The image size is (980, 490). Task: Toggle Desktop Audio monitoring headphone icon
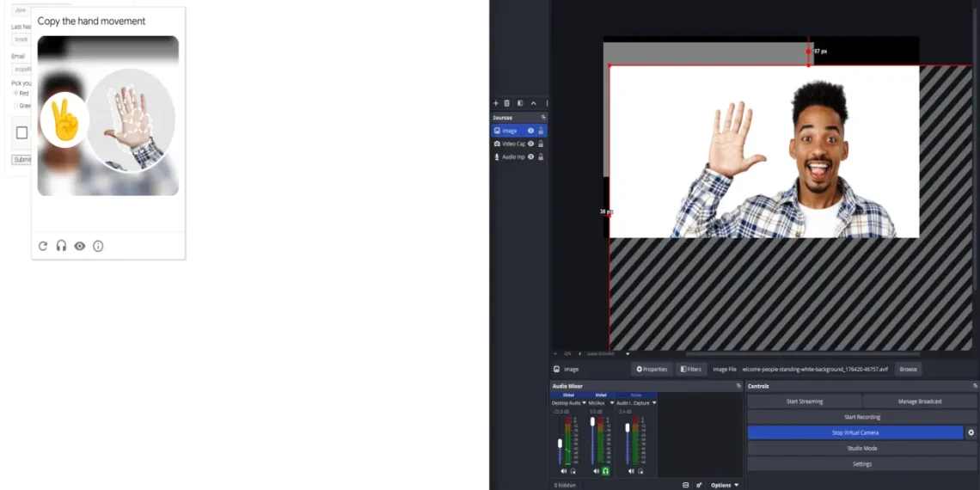click(x=573, y=471)
